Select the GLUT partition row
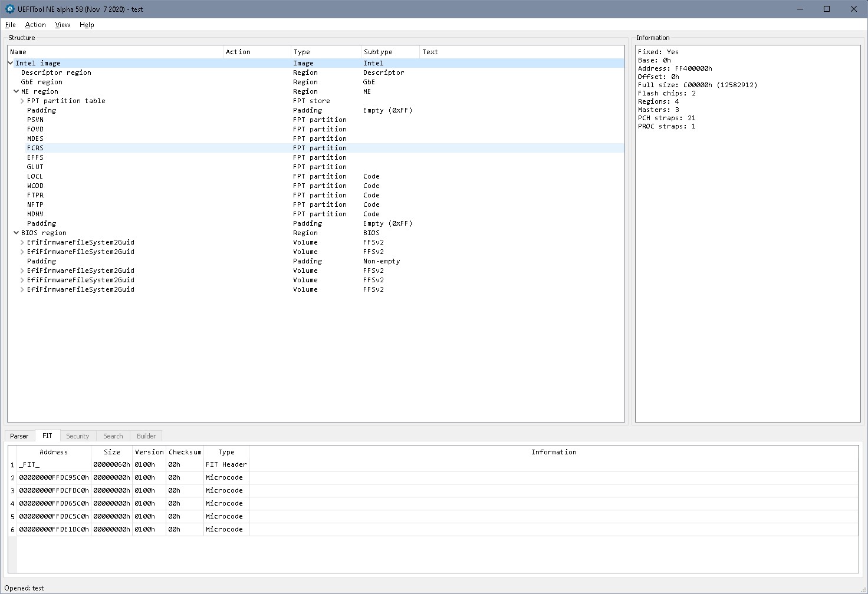The width and height of the screenshot is (868, 594). pyautogui.click(x=316, y=167)
